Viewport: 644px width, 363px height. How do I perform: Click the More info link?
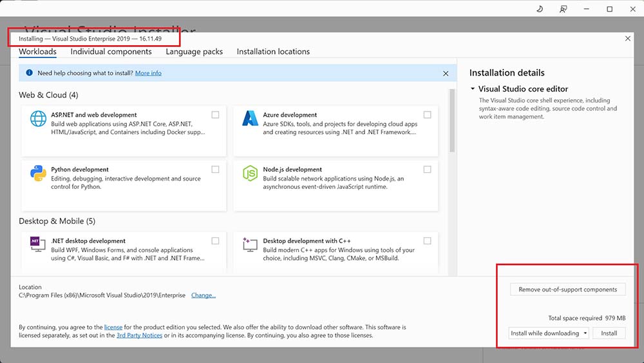148,73
